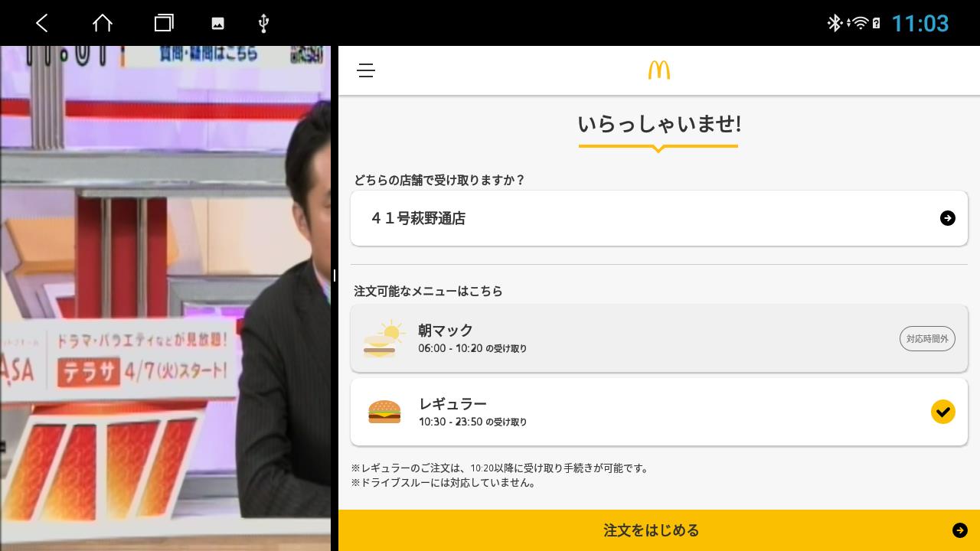Select the 朝マック breakfast menu
Image resolution: width=980 pixels, height=551 pixels.
(x=659, y=338)
